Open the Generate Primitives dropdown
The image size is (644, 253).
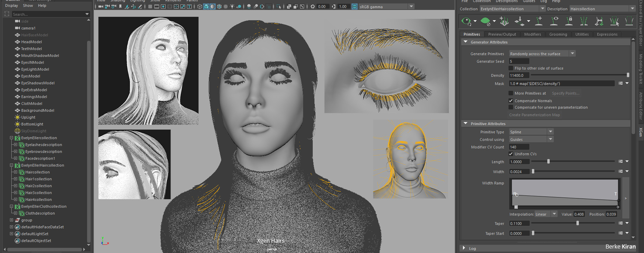click(x=542, y=54)
